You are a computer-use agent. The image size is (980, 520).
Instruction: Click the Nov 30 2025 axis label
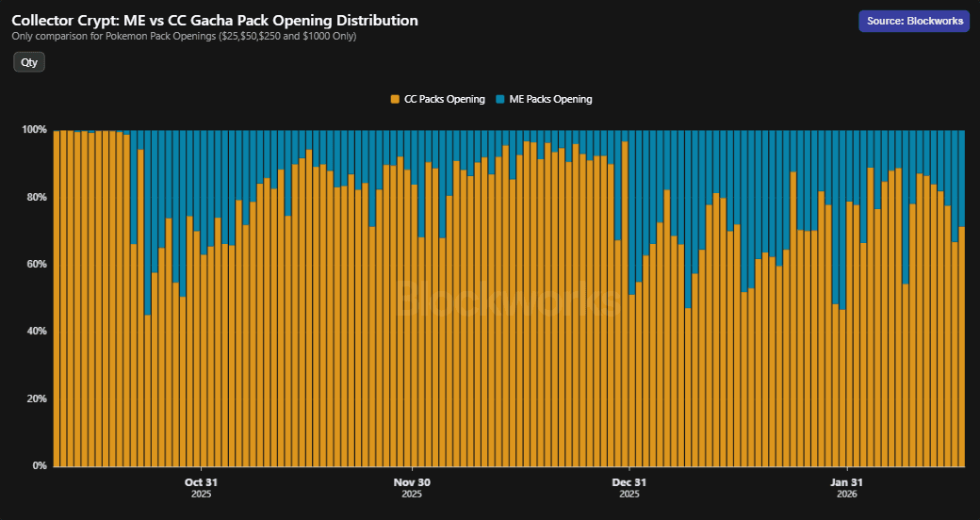412,488
